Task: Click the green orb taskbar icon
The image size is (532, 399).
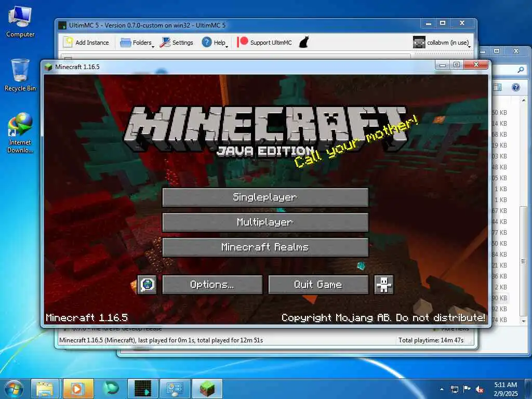Action: [111, 389]
